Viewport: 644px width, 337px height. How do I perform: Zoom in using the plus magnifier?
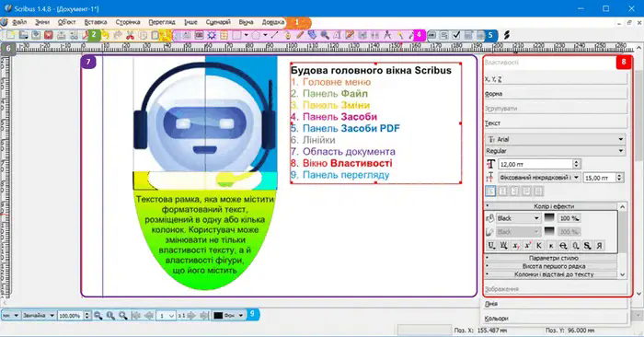click(x=122, y=315)
